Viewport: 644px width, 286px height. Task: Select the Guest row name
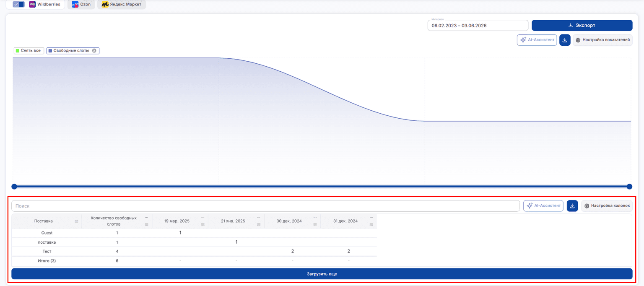[x=47, y=233]
